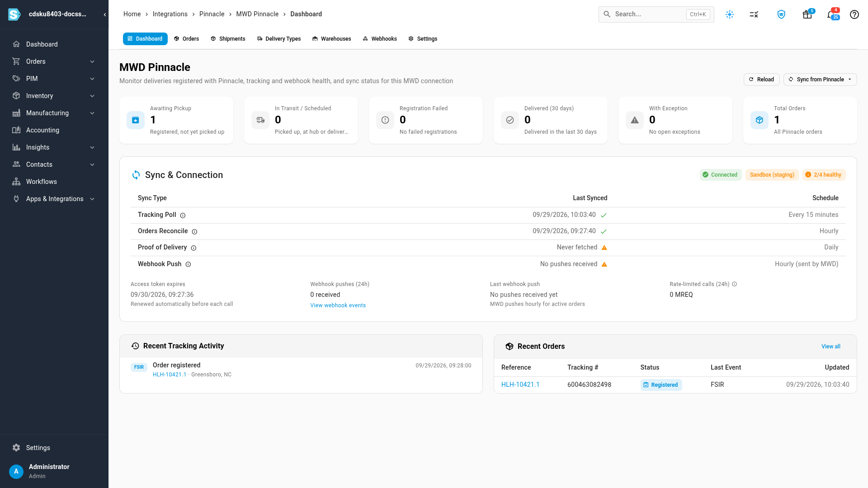
Task: Switch to the Orders tab
Action: click(x=186, y=39)
